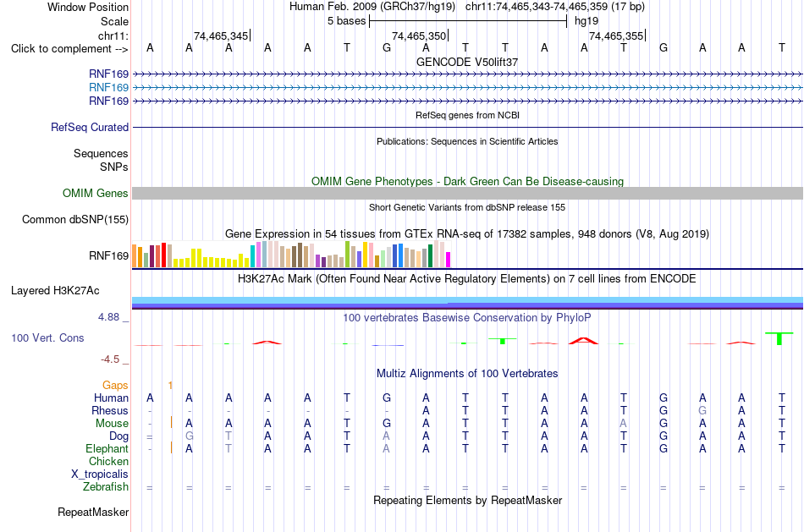Click the RNF169 label beside the GTEx bar chart
The width and height of the screenshot is (804, 532).
108,255
